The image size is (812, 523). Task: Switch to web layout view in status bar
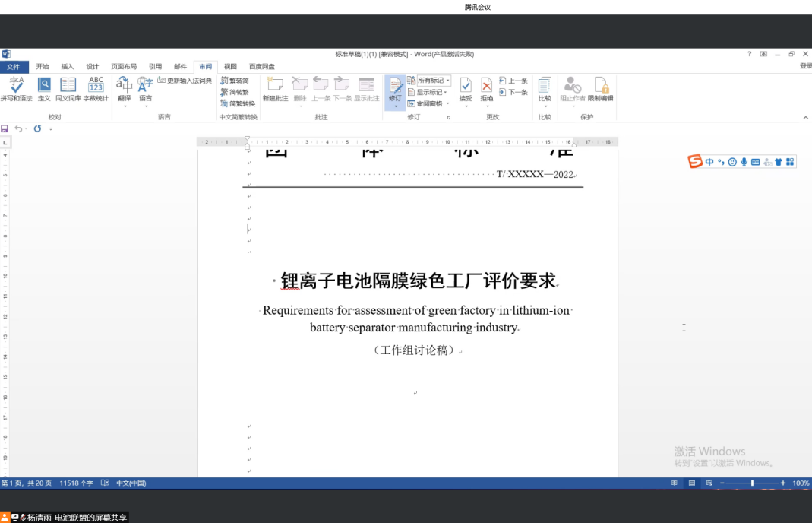(709, 483)
